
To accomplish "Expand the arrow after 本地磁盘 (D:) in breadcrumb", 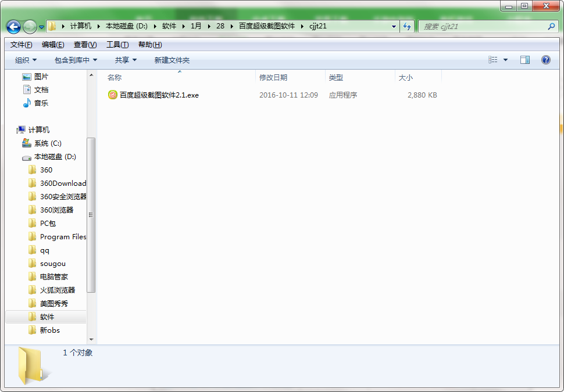I will (x=155, y=26).
